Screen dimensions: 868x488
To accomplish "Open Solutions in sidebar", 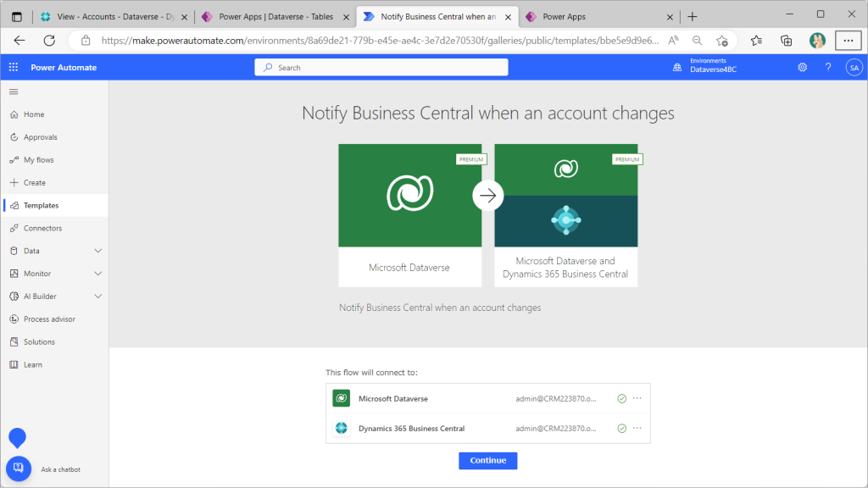I will click(54, 342).
